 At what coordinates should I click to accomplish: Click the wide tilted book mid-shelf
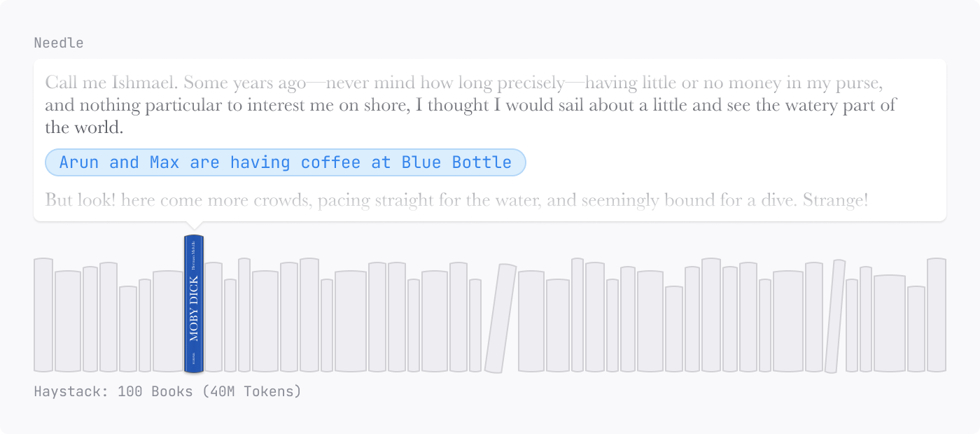[500, 318]
